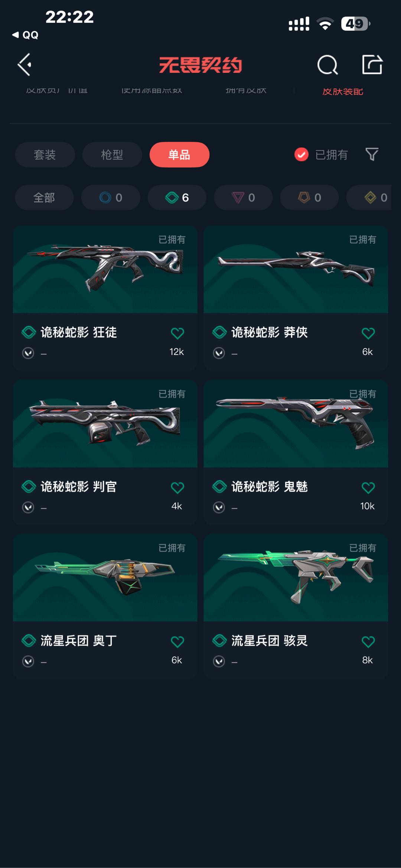Tap heart icon on 诡秘蛇影 鬼魅
The height and width of the screenshot is (868, 401).
368,487
